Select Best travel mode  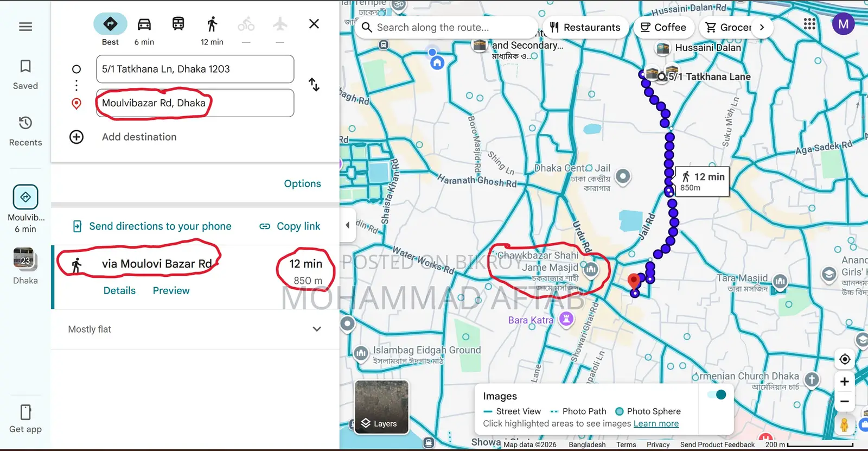pyautogui.click(x=110, y=30)
